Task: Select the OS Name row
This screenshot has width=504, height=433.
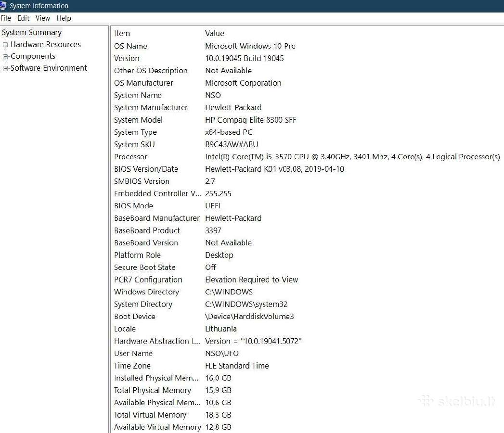Action: coord(130,46)
